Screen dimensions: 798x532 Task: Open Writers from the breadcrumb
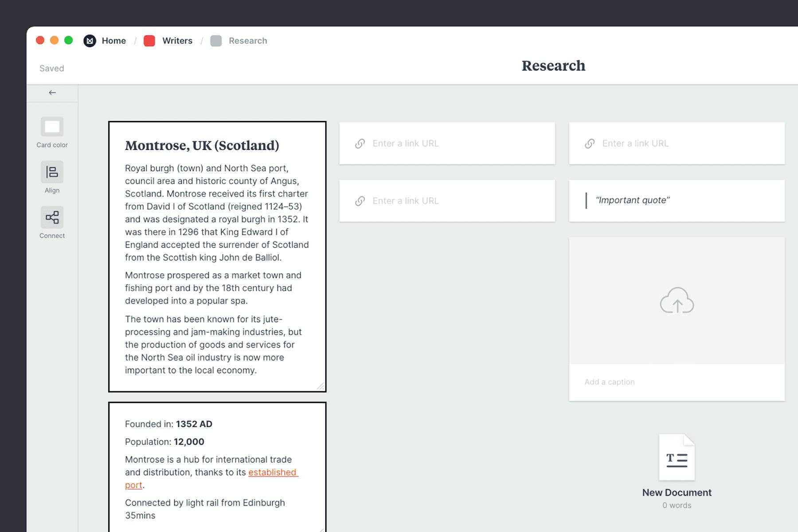177,41
